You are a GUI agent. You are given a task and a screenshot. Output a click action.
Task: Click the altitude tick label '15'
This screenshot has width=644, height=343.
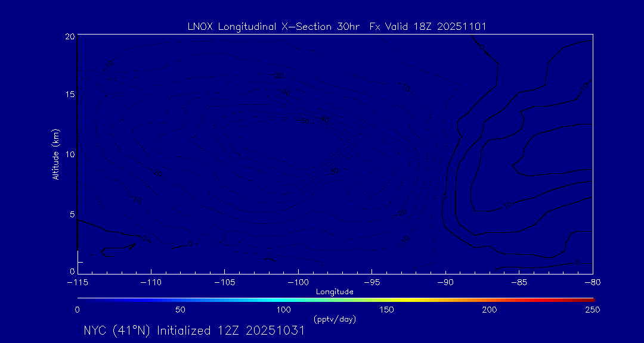69,95
